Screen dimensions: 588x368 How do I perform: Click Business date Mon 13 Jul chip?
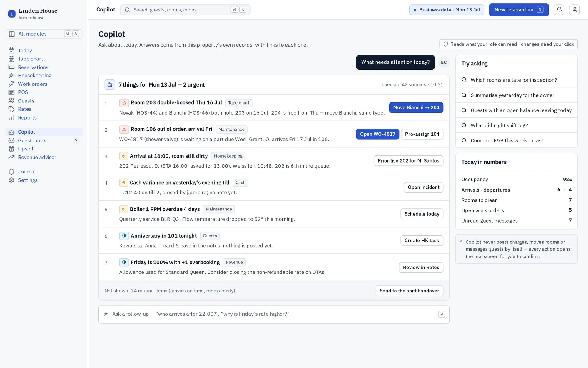click(x=447, y=10)
